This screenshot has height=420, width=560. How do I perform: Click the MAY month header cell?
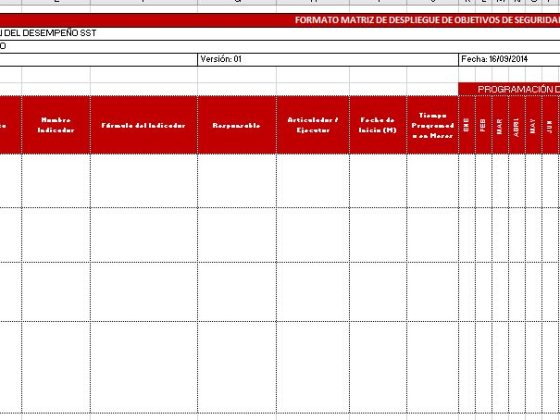(533, 125)
